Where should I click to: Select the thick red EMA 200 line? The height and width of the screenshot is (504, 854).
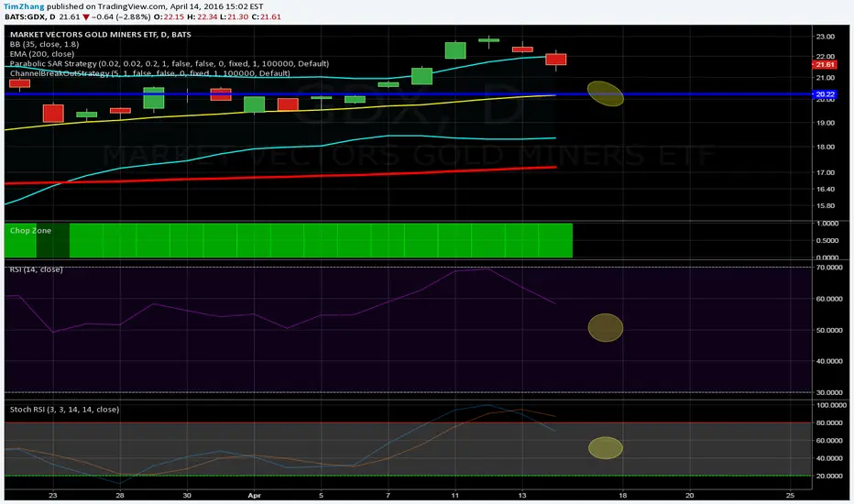280,176
